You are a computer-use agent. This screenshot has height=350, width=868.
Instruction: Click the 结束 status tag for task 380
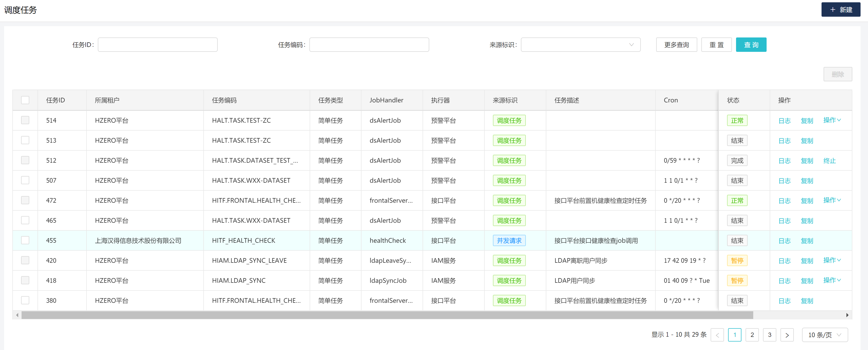pos(737,300)
